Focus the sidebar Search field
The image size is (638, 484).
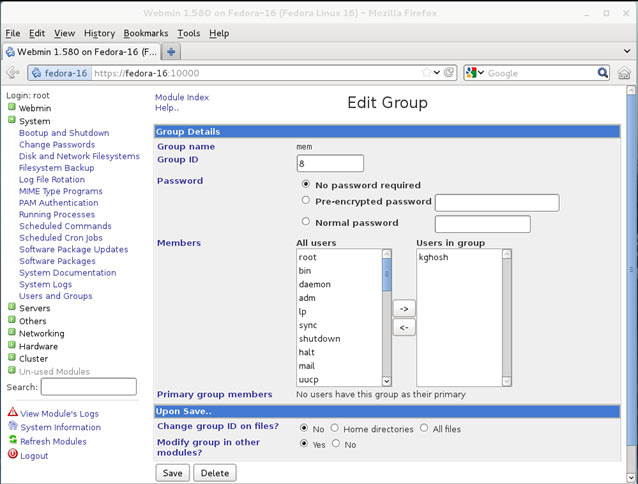coord(89,386)
